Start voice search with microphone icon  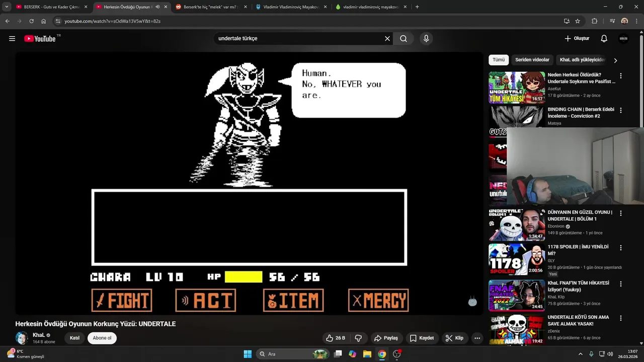[x=426, y=39]
